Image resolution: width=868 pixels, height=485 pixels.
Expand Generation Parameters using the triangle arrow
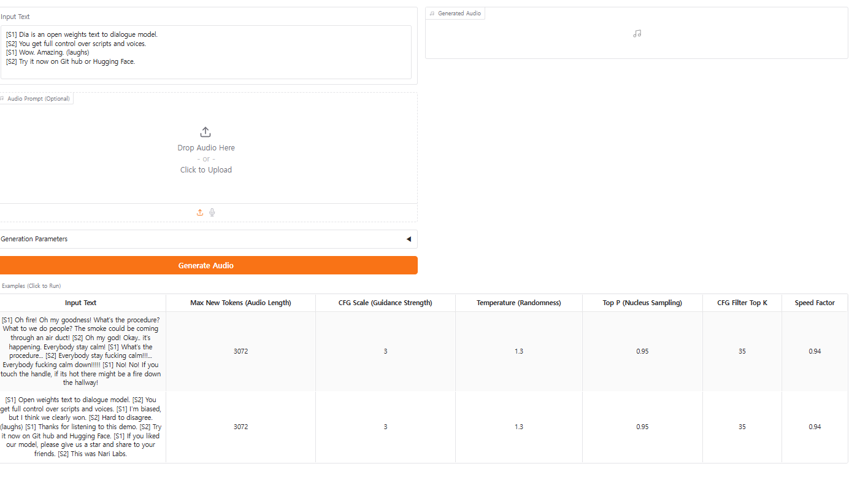click(409, 239)
